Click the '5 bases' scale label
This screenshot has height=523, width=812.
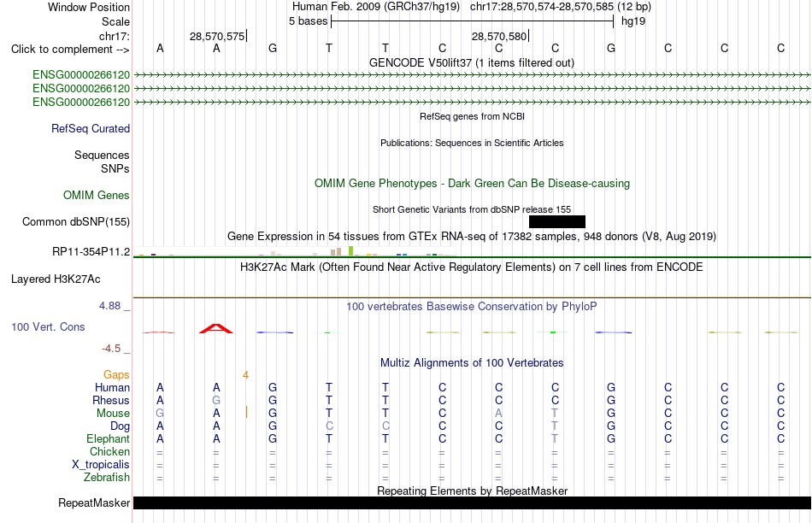[x=308, y=21]
